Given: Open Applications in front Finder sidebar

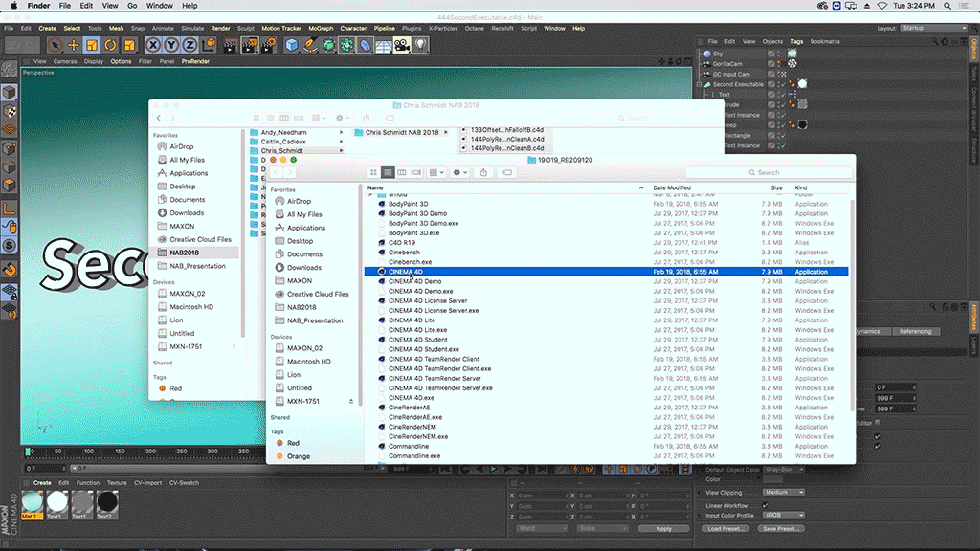Looking at the screenshot, I should [x=306, y=228].
